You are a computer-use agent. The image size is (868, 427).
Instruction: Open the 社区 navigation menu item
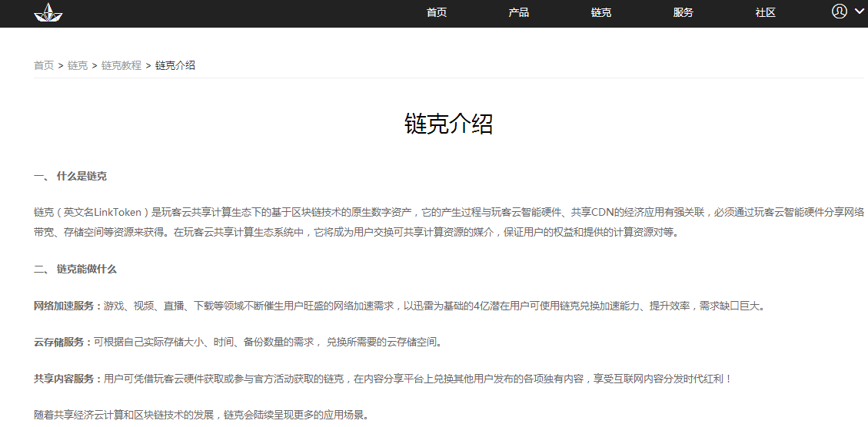[766, 13]
